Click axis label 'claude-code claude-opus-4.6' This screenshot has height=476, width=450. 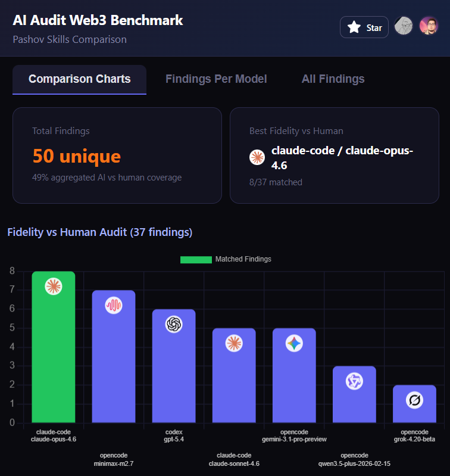[54, 435]
